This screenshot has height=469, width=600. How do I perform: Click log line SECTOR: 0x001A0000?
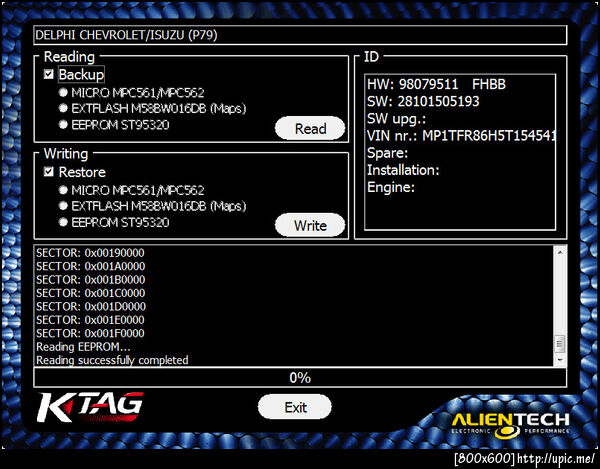[90, 266]
